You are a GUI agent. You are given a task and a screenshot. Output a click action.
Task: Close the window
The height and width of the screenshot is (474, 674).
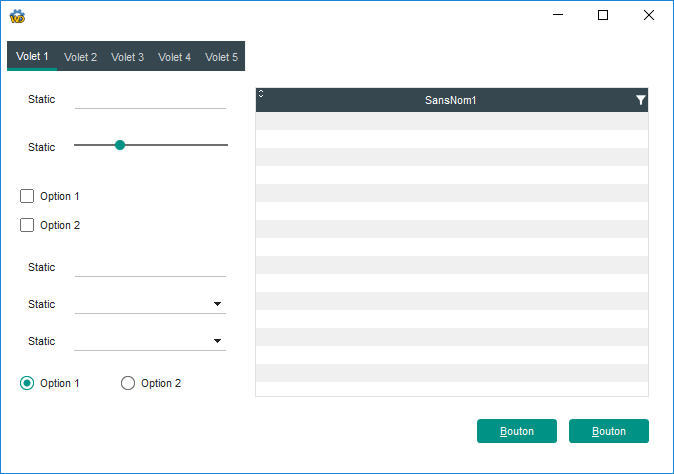[649, 15]
